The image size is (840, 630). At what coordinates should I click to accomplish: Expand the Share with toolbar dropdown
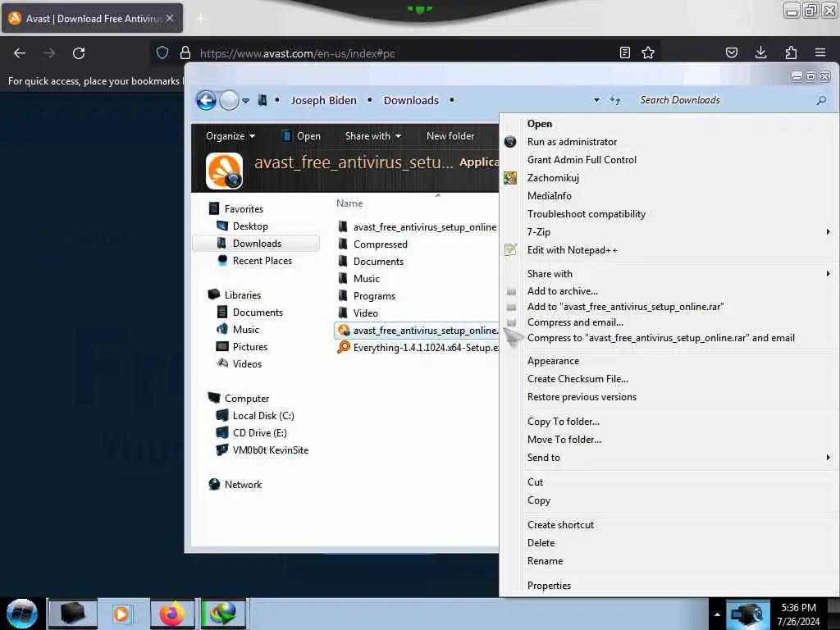(373, 136)
